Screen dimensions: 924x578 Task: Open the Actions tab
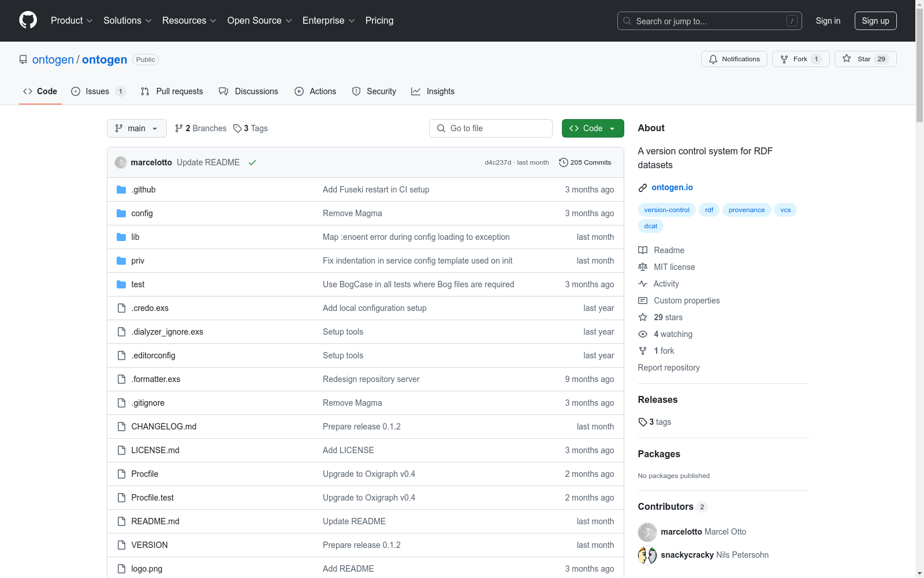click(315, 91)
